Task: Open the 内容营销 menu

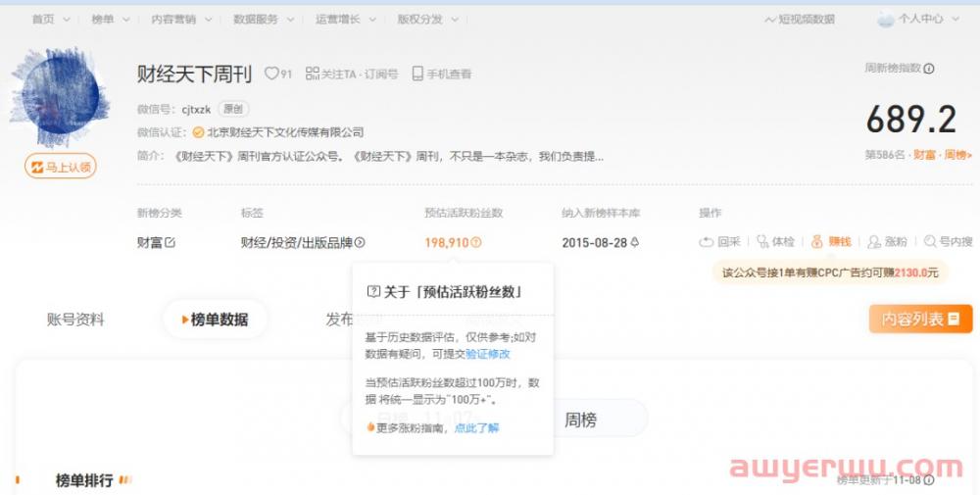Action: tap(181, 20)
